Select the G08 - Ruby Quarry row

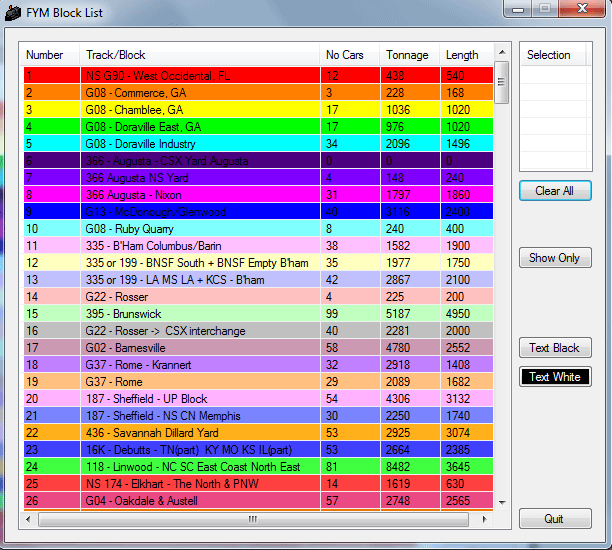pos(258,228)
